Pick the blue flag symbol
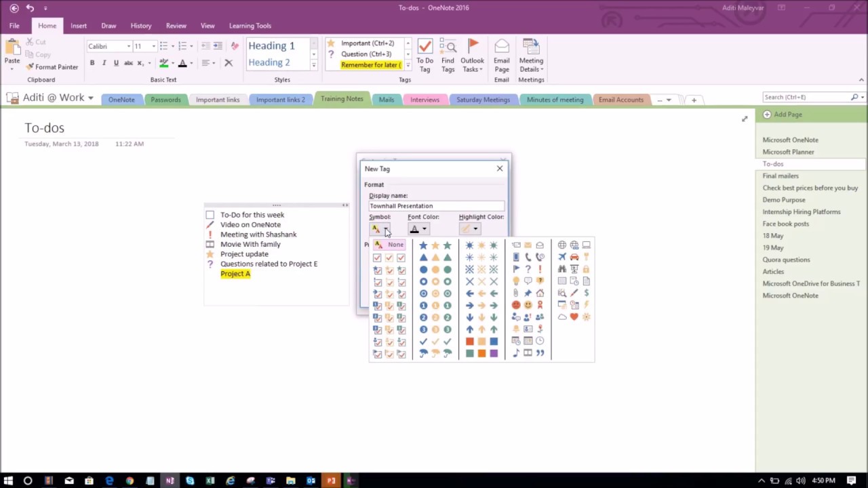 516,269
